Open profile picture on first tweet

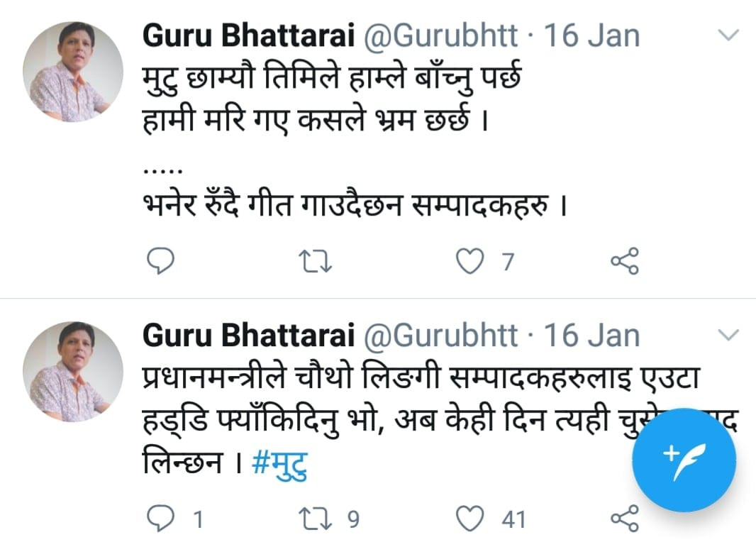pyautogui.click(x=73, y=71)
